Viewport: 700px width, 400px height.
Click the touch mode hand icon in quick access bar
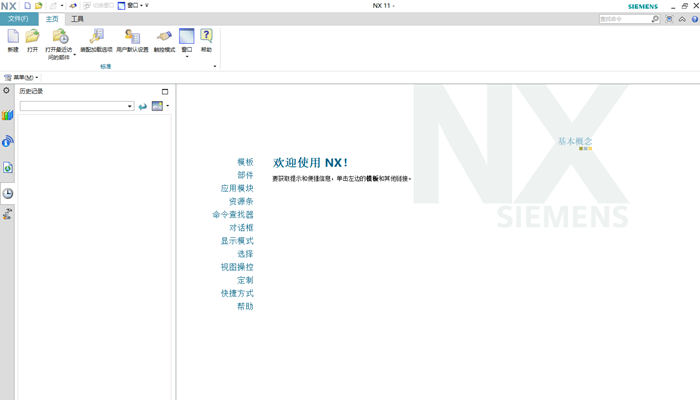click(x=73, y=6)
